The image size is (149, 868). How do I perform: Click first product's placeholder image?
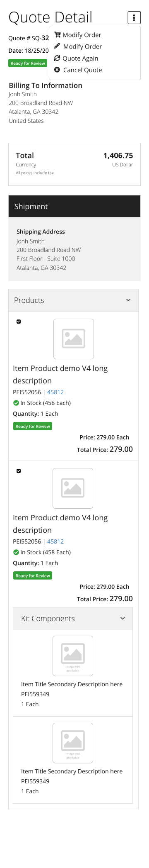pos(74,339)
